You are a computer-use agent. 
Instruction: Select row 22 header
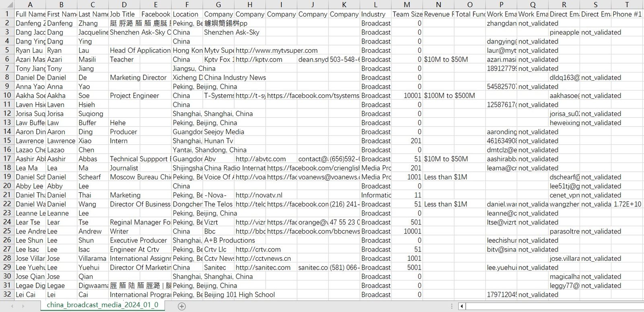coord(7,204)
